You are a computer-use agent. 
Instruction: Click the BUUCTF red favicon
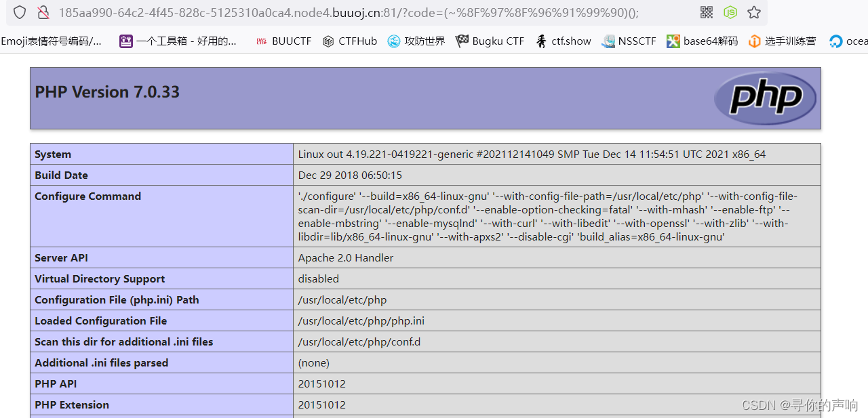(x=261, y=41)
